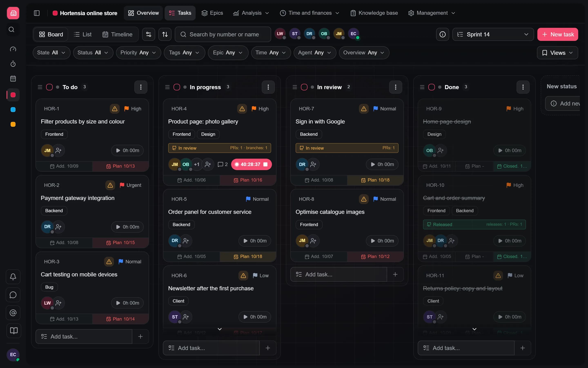Select the orange project swatch in the sidebar

tap(13, 124)
